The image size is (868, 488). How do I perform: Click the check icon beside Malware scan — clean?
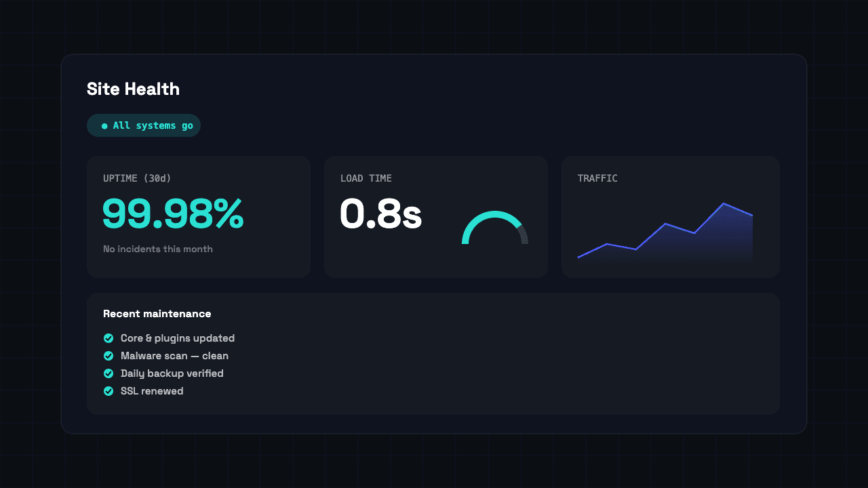[108, 356]
